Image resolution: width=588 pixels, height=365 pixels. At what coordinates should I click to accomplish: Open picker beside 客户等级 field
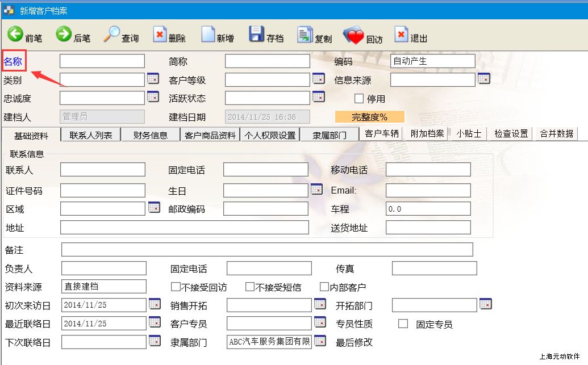coord(318,79)
